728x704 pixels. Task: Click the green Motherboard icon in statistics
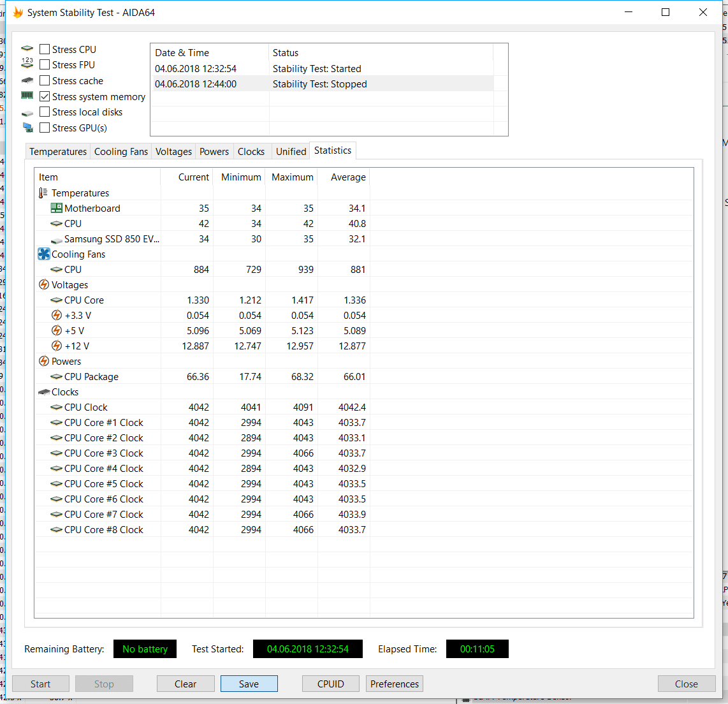(x=57, y=208)
